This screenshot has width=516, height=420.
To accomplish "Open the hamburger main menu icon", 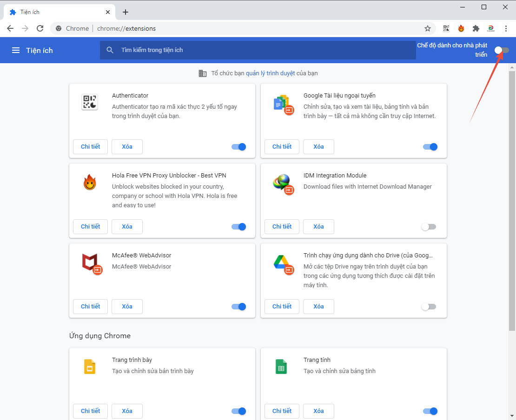I will (16, 50).
